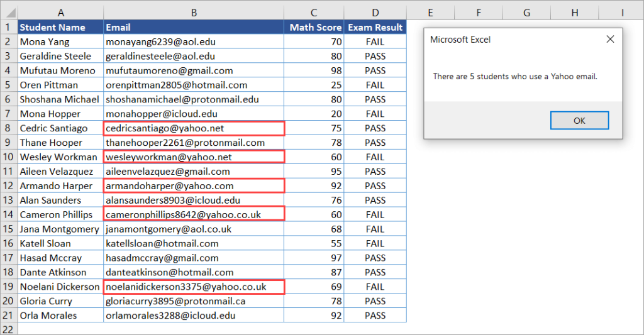Select column A header
This screenshot has width=644, height=335.
[60, 13]
